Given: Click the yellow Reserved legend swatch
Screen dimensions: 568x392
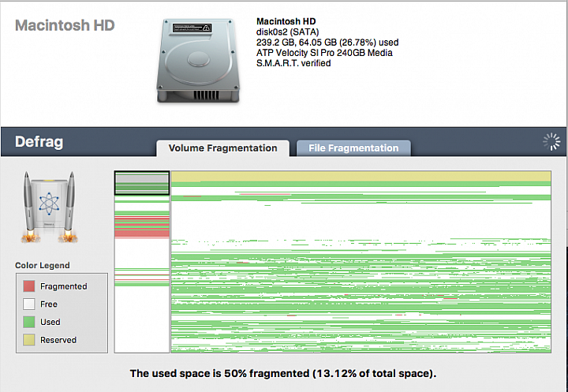Looking at the screenshot, I should (29, 340).
